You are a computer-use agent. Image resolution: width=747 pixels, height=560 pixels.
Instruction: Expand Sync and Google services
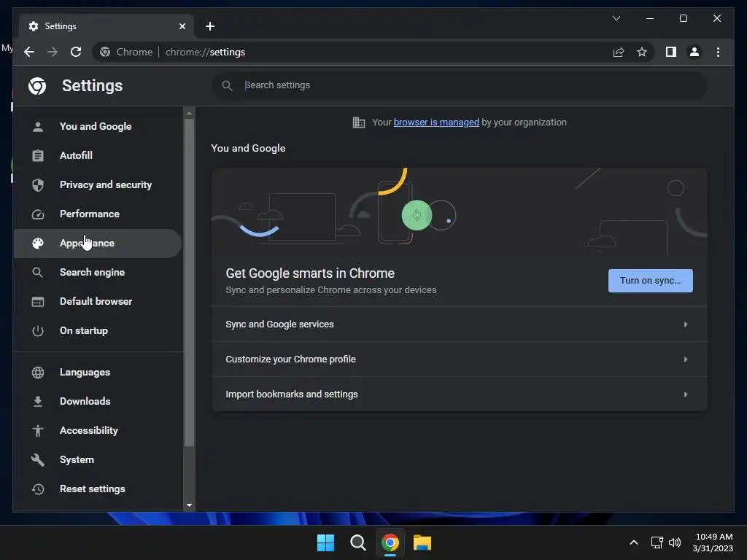pyautogui.click(x=460, y=324)
